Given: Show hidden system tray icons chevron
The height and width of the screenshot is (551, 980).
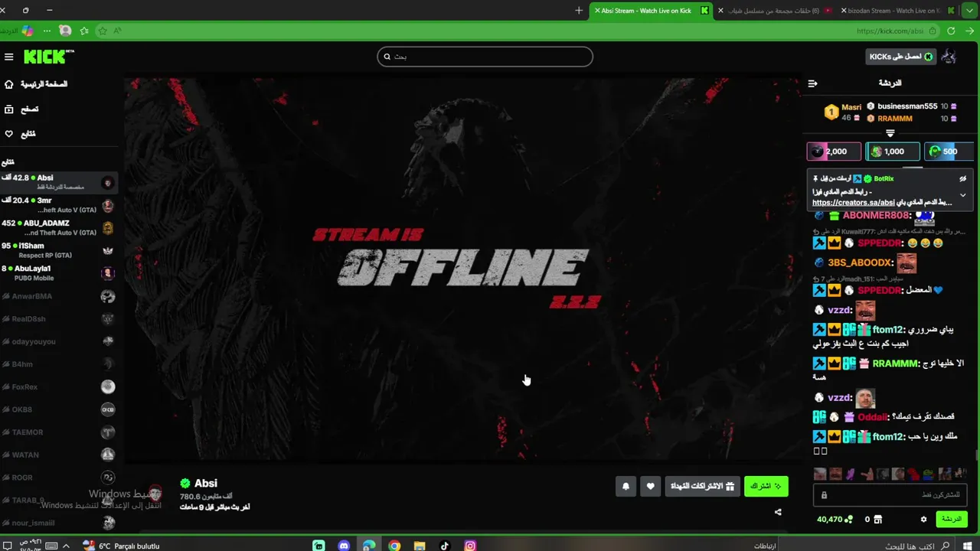Looking at the screenshot, I should (x=66, y=546).
